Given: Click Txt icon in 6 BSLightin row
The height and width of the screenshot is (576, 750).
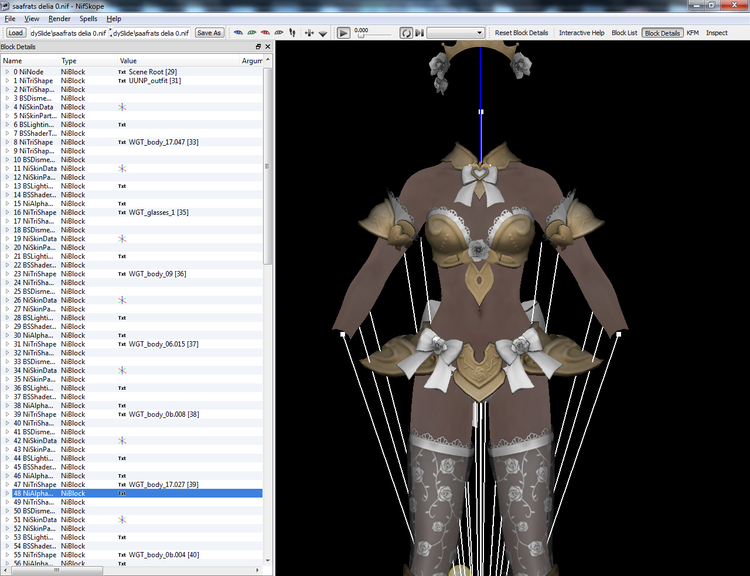Looking at the screenshot, I should pyautogui.click(x=122, y=124).
